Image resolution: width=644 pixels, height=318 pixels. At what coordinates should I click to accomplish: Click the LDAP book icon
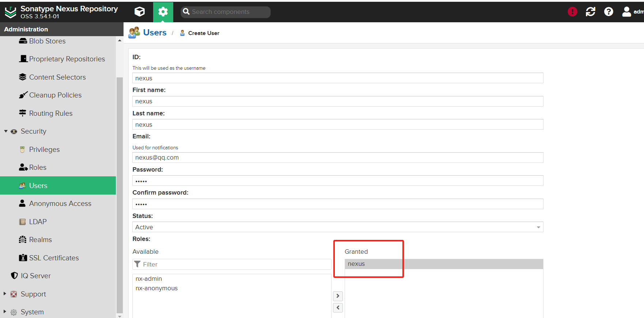click(x=22, y=222)
